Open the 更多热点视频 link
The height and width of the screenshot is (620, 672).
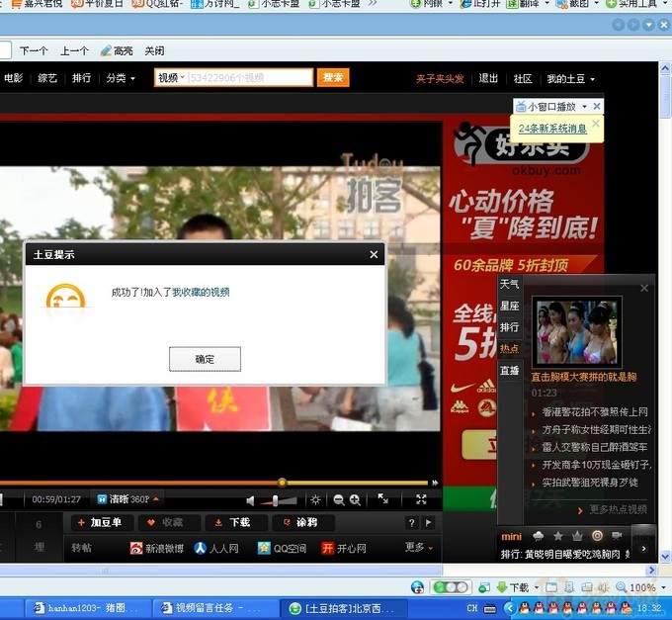click(x=618, y=509)
